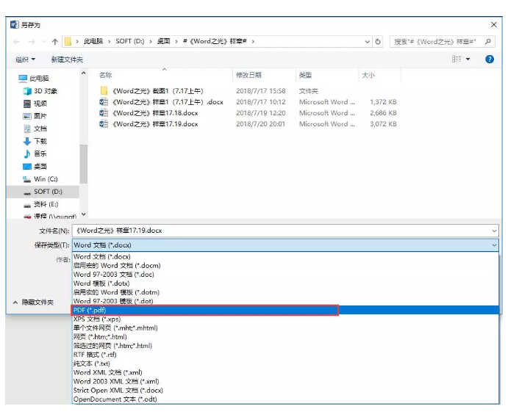Select 此电脑 in the navigation pane

34,79
